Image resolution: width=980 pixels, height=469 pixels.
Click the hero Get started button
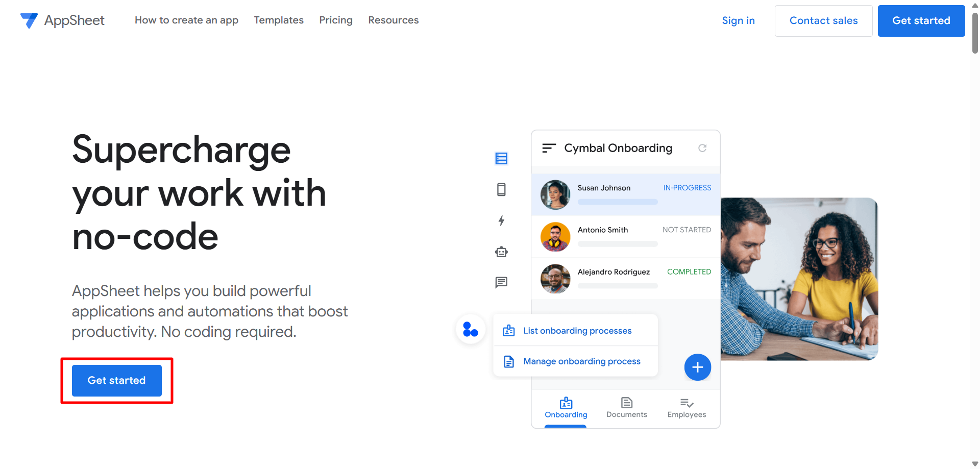tap(117, 381)
